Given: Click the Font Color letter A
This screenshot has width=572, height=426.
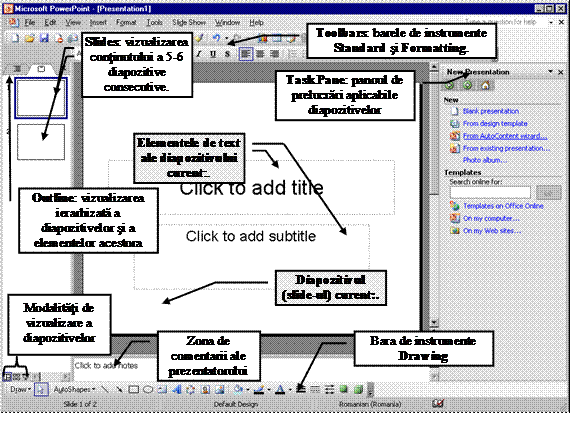Looking at the screenshot, I should (280, 390).
